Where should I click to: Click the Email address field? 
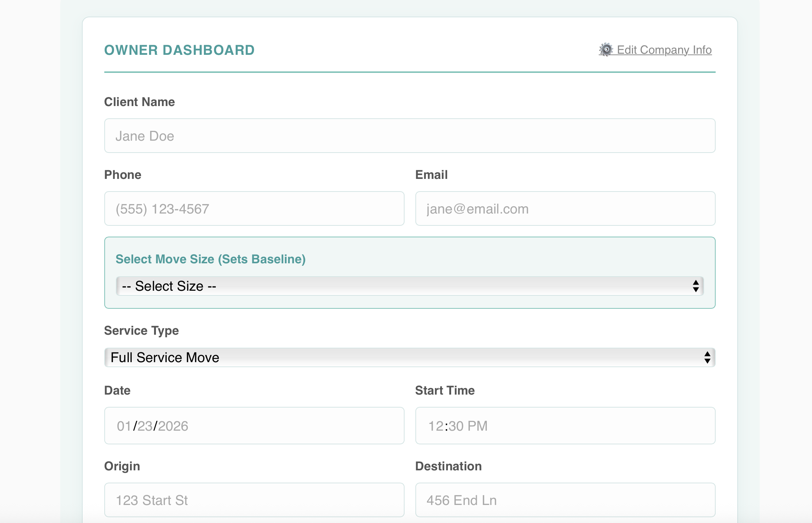(565, 209)
